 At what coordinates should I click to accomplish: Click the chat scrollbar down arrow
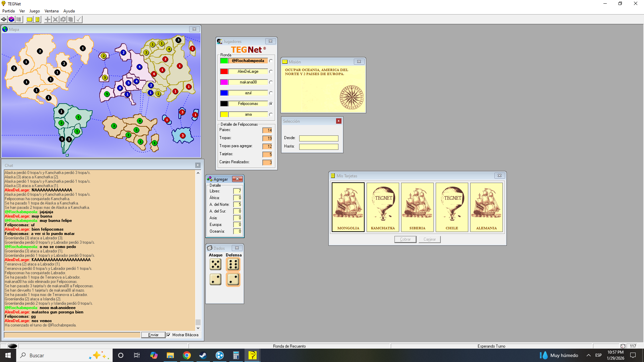(198, 328)
